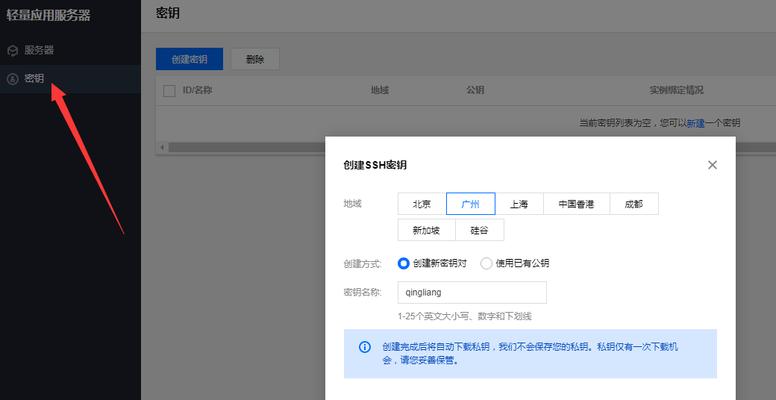This screenshot has width=776, height=400.
Task: Choose 创建新密钥对 radio option
Action: [403, 263]
